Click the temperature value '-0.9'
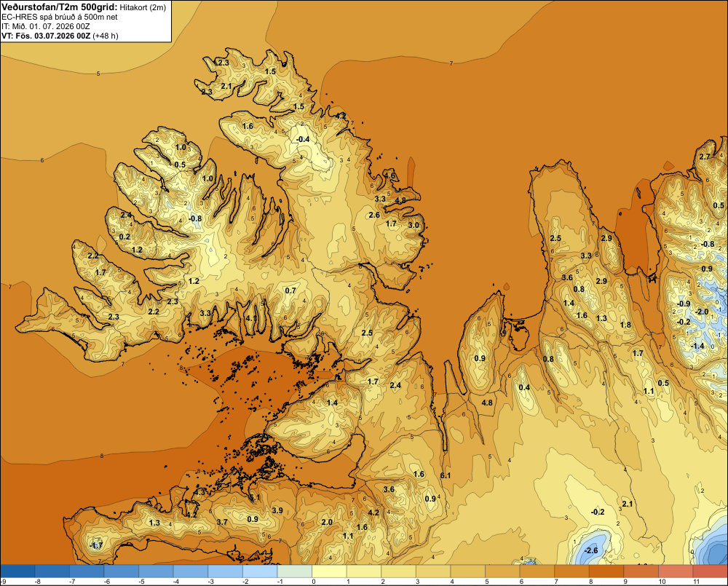 pos(684,304)
